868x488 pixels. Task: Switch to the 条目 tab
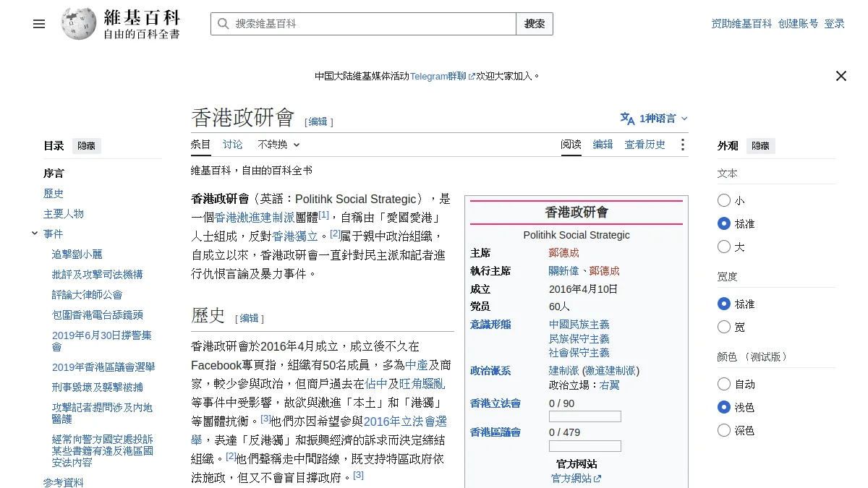point(201,145)
